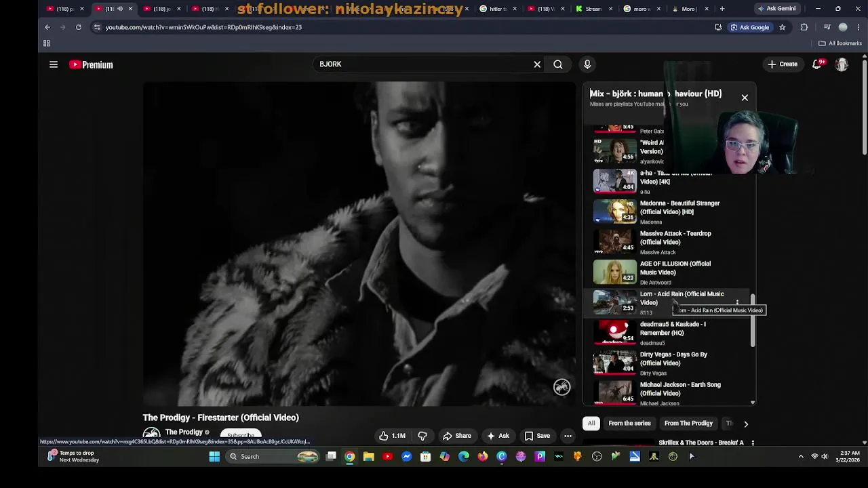The height and width of the screenshot is (488, 868).
Task: Open the Chrome apps grid shortcut
Action: [47, 43]
